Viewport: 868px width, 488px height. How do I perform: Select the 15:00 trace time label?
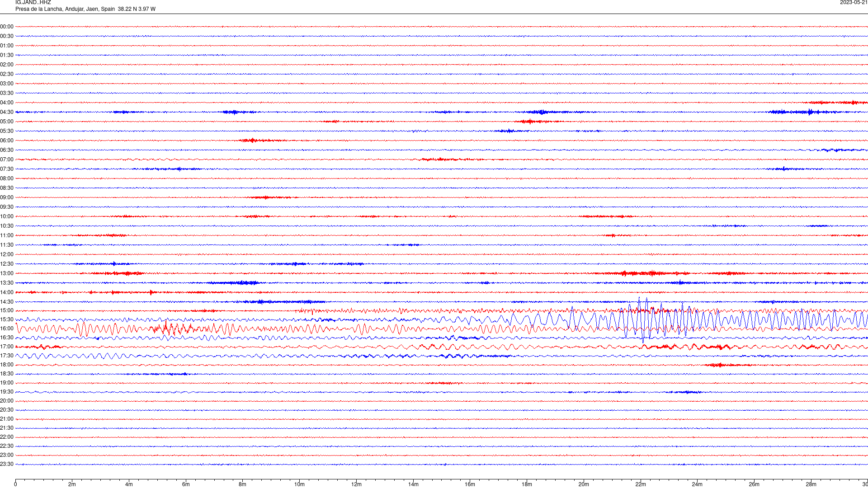[7, 310]
